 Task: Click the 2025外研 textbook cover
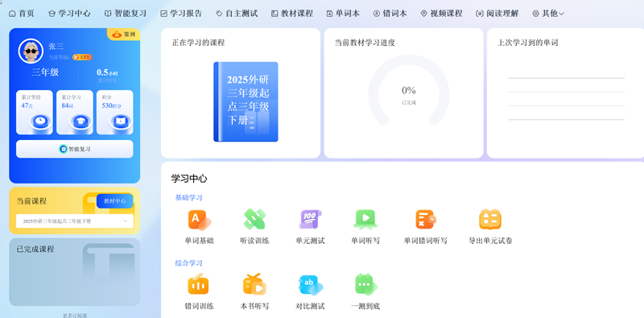pos(246,102)
